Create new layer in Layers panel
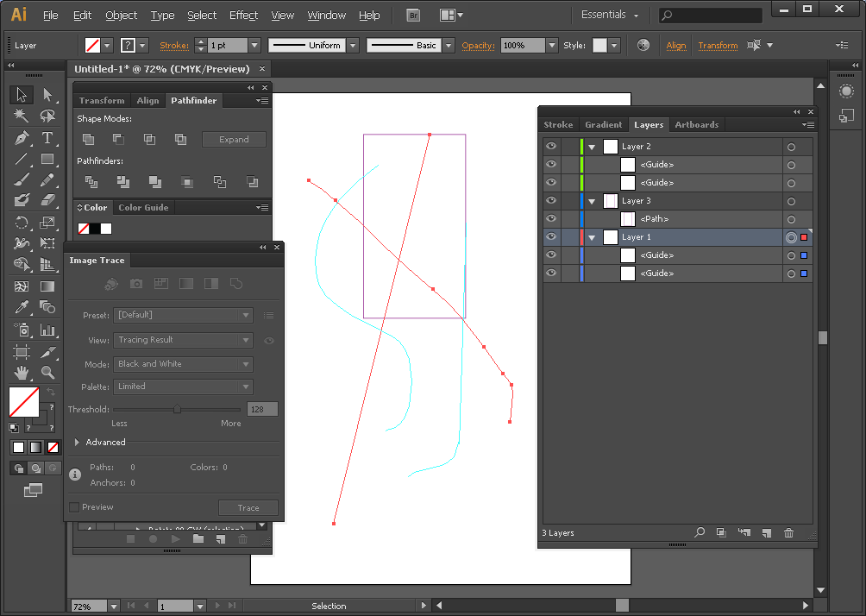The image size is (866, 616). click(x=767, y=532)
